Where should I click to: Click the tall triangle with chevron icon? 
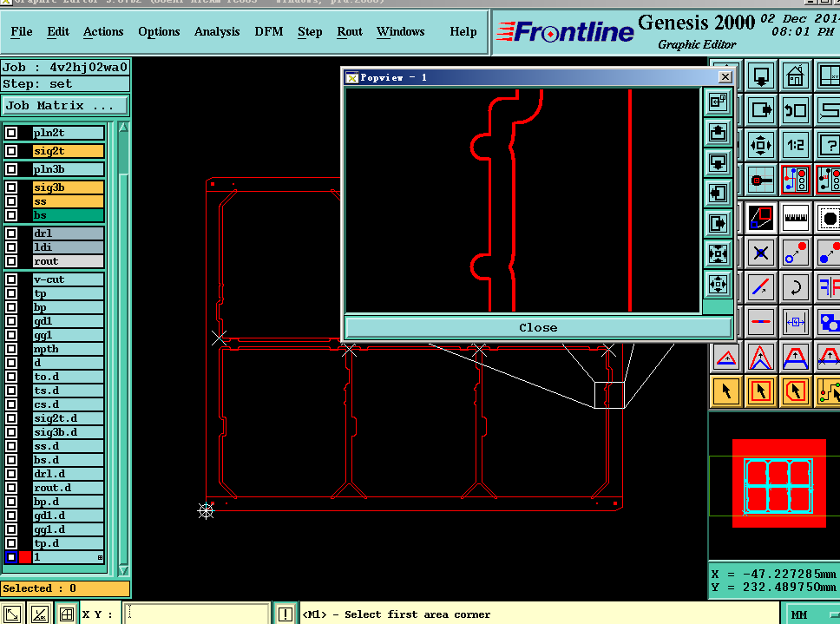pyautogui.click(x=761, y=358)
